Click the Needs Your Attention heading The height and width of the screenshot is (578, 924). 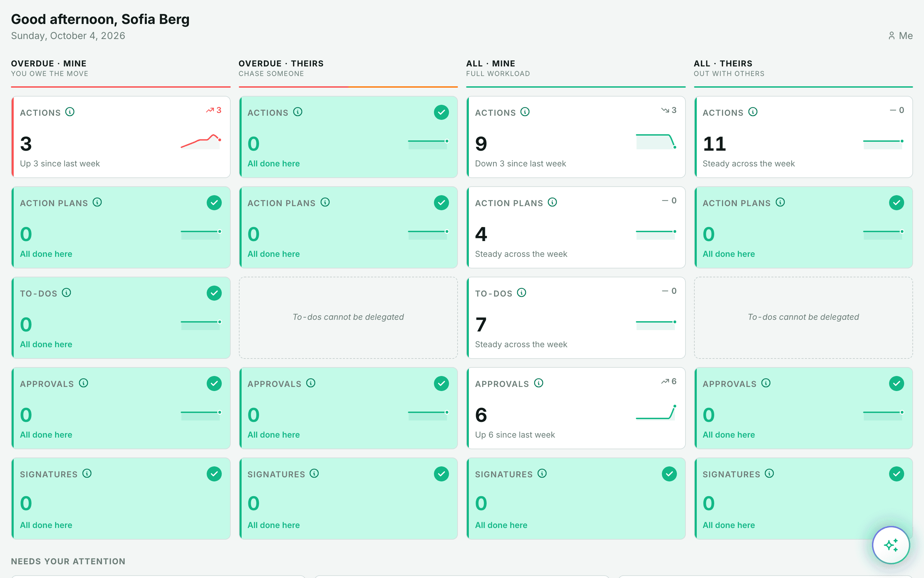click(x=68, y=561)
